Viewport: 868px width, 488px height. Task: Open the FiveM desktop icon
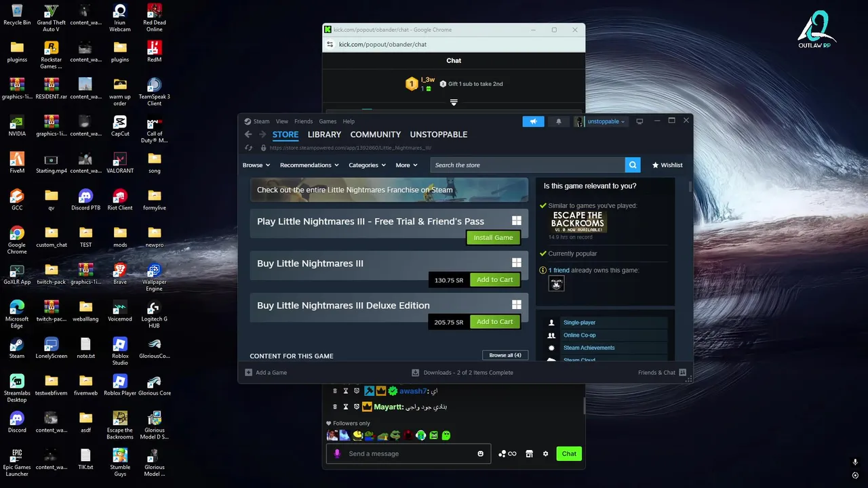click(17, 163)
